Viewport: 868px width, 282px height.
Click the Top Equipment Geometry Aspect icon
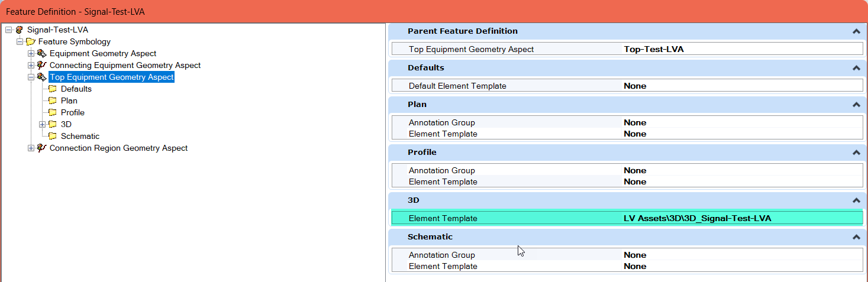tap(41, 77)
